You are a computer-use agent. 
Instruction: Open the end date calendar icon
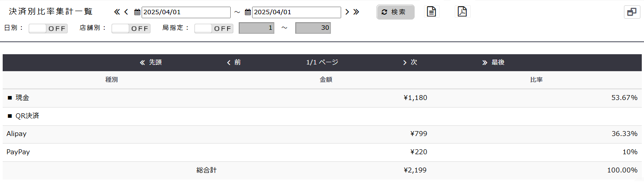248,12
